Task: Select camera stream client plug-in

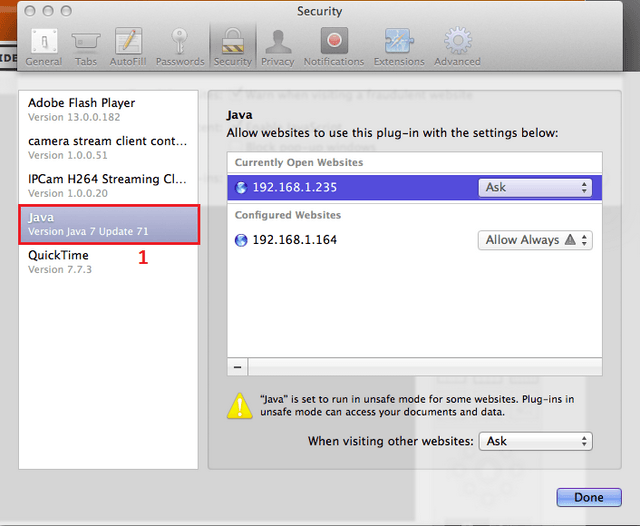Action: point(108,147)
